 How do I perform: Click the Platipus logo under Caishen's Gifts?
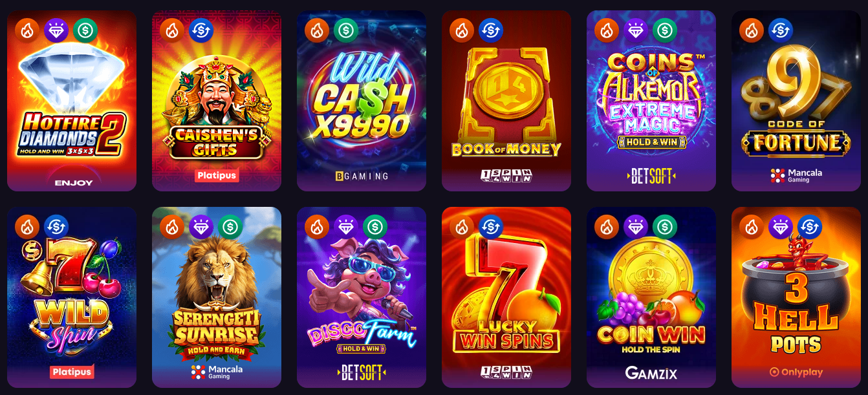[217, 175]
